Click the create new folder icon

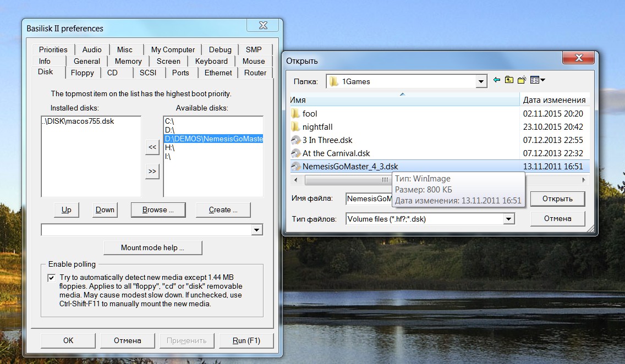coord(522,80)
